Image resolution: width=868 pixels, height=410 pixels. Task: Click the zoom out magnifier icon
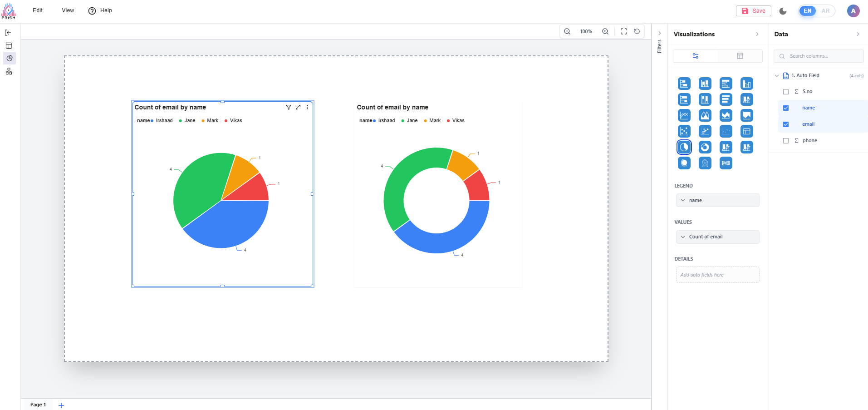coord(567,31)
